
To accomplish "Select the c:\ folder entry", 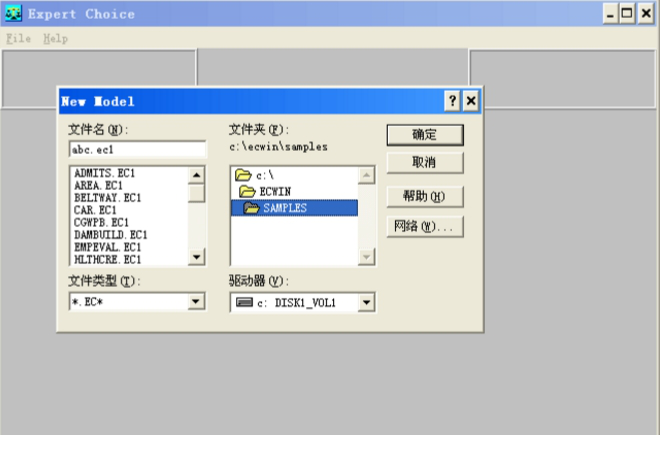I will click(295, 175).
